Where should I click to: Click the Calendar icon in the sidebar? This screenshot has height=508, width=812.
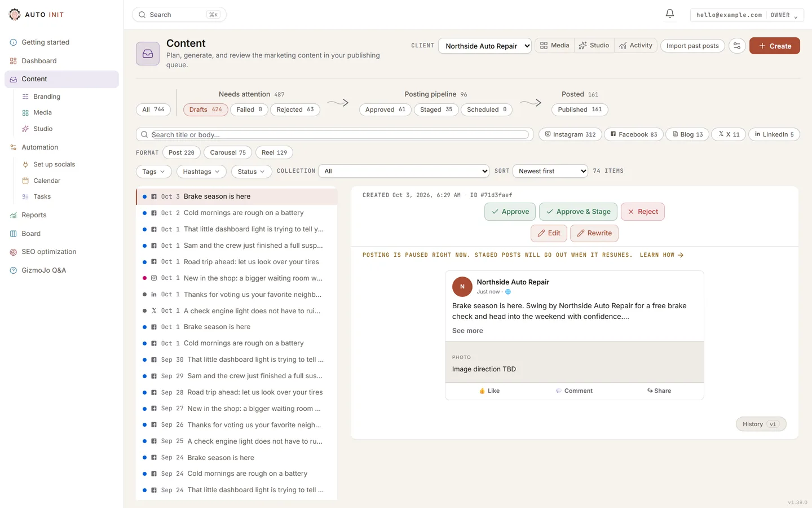point(25,181)
